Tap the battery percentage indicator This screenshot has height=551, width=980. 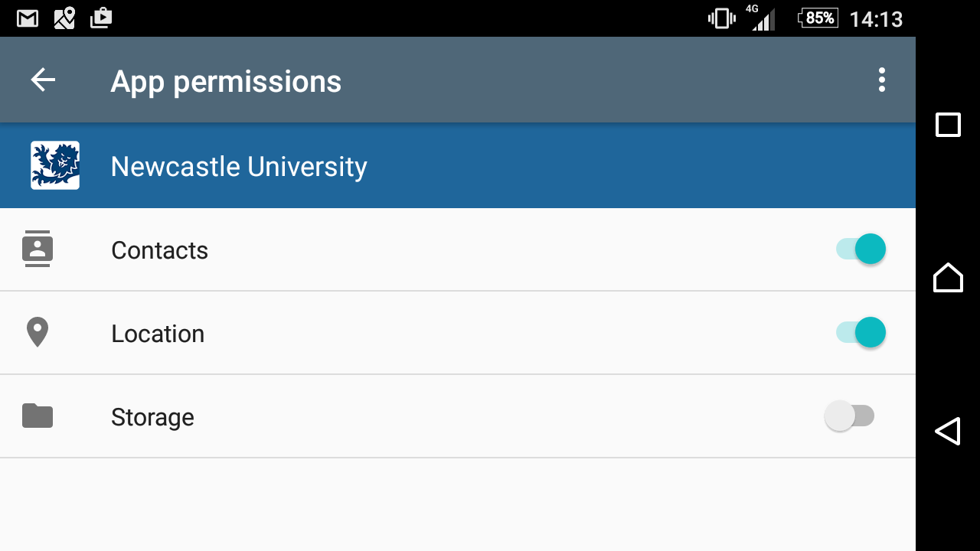(818, 18)
